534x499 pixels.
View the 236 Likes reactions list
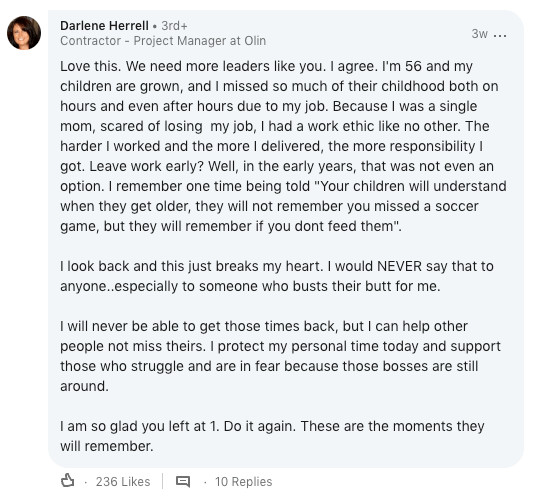point(123,482)
